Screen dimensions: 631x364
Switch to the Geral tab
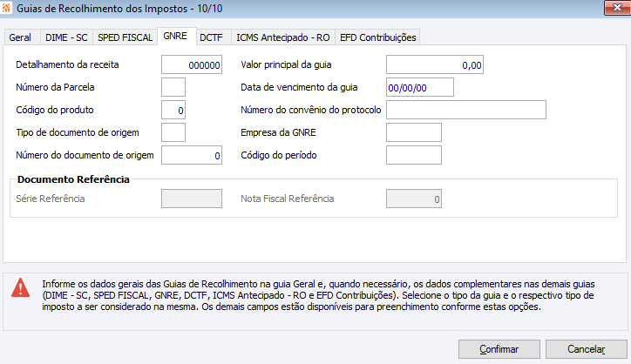click(20, 37)
